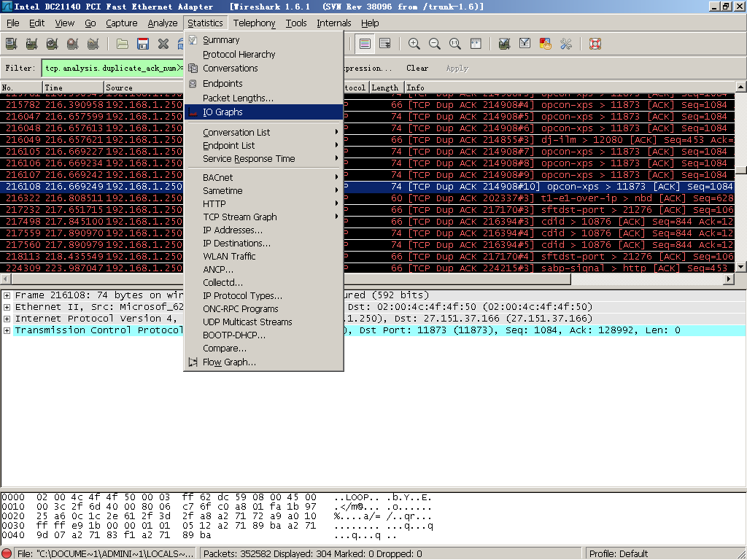Click the Clear filter button
This screenshot has height=560, width=747.
click(417, 68)
